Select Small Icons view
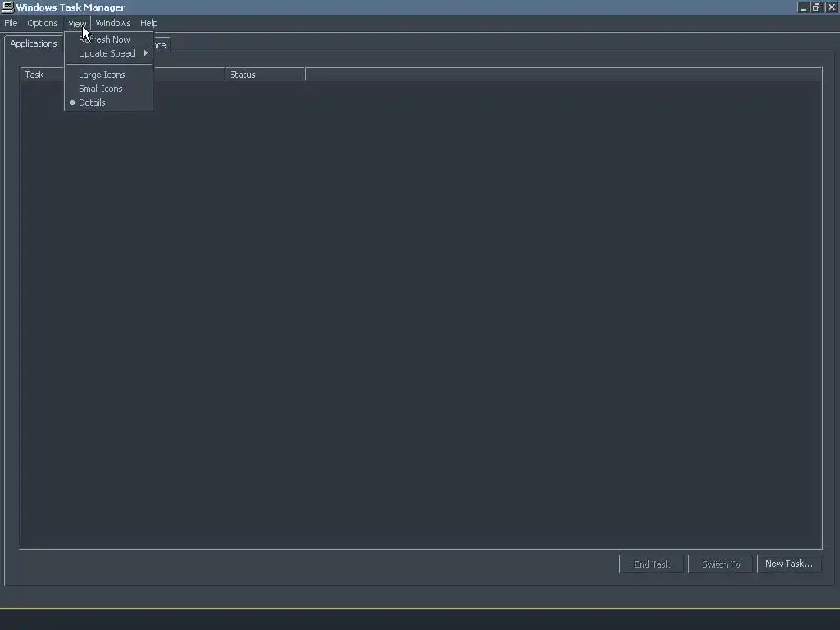Image resolution: width=840 pixels, height=630 pixels. coord(109,89)
